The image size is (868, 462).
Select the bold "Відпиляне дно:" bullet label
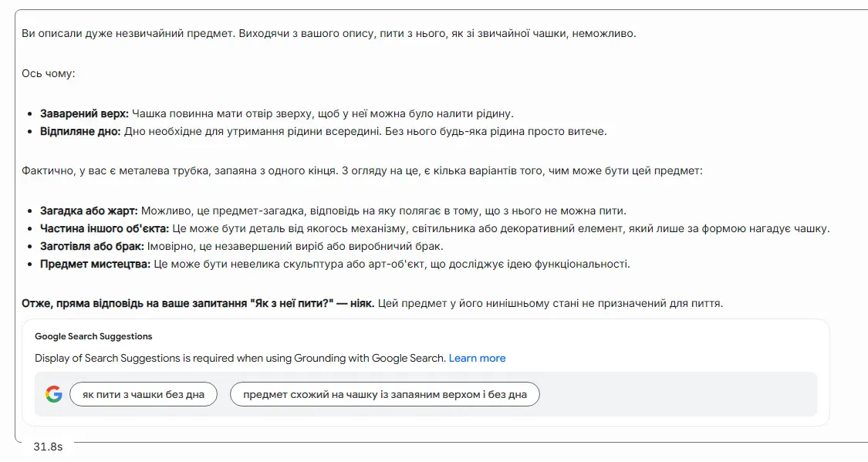pyautogui.click(x=80, y=131)
